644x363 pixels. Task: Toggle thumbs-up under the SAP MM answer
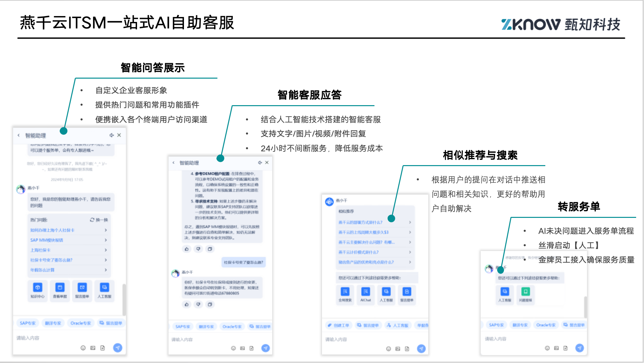click(x=187, y=249)
